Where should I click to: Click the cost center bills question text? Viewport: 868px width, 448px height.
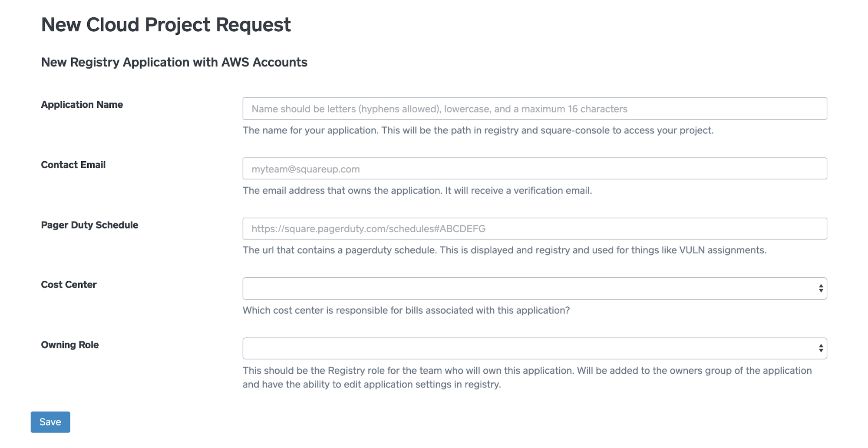pyautogui.click(x=406, y=310)
